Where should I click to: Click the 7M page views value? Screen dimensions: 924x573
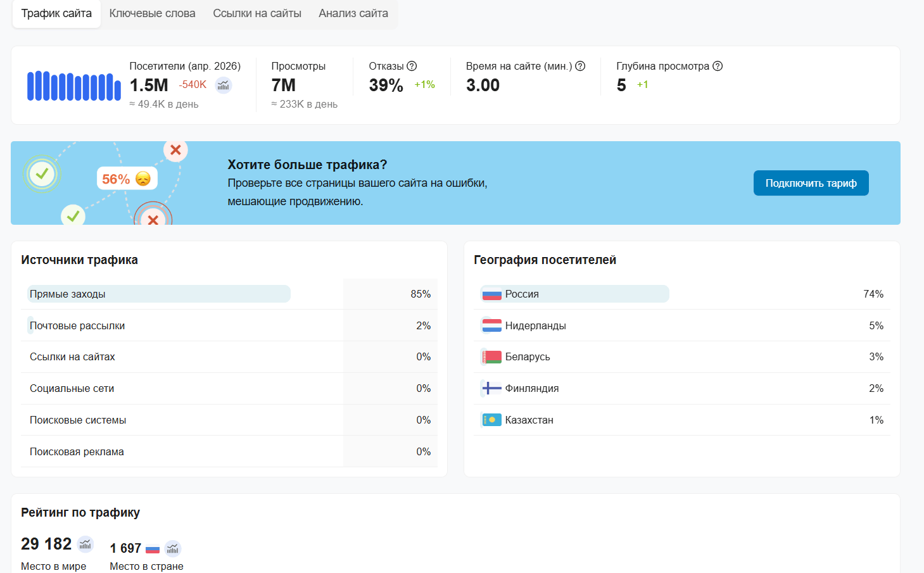point(284,85)
